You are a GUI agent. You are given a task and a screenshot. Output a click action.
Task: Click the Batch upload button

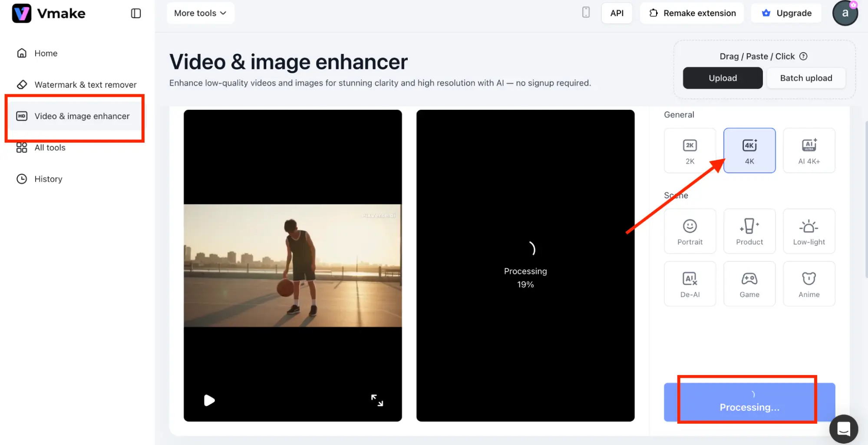pos(806,78)
